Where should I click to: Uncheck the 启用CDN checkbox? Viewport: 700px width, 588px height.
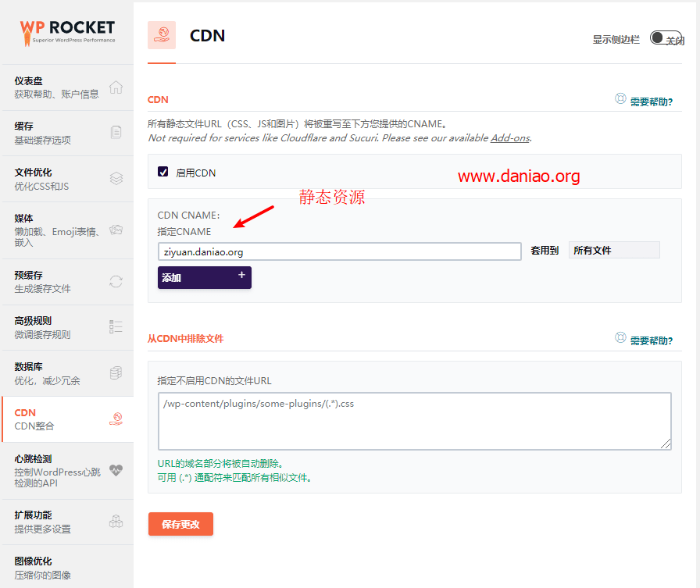click(x=163, y=172)
